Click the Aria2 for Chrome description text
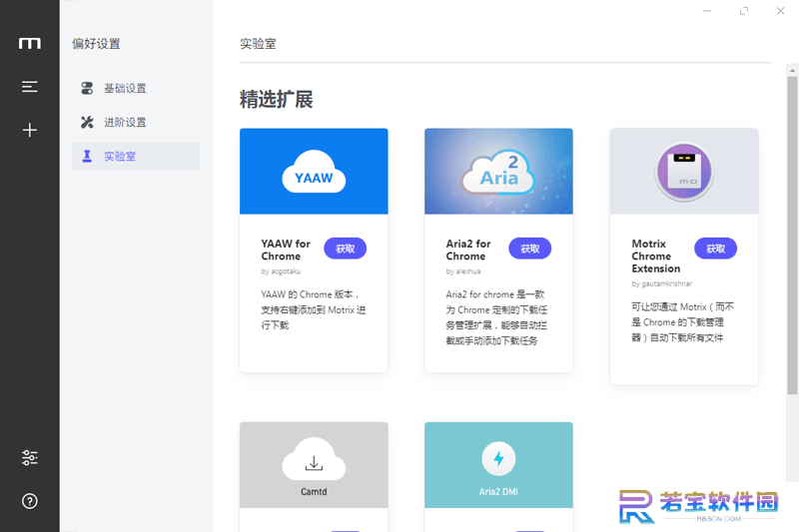This screenshot has height=532, width=799. click(496, 317)
